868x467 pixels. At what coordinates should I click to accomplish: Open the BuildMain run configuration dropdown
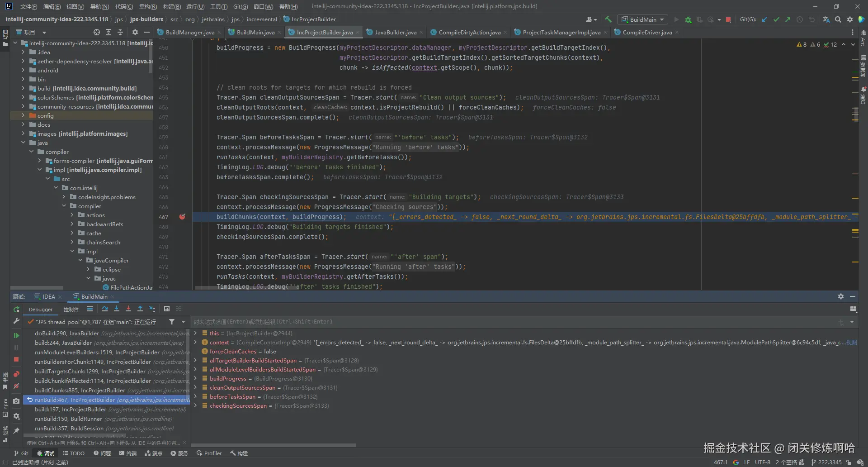(x=642, y=19)
